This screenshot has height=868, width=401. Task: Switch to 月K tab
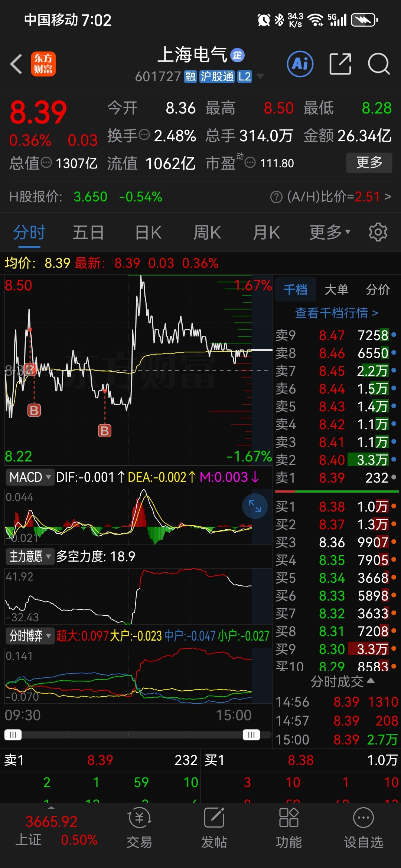(266, 233)
